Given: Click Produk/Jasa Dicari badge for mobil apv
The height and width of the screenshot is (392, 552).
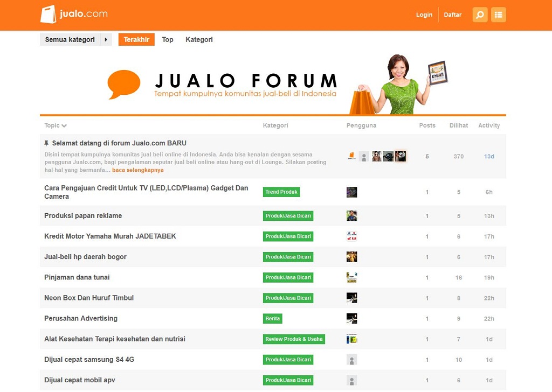Looking at the screenshot, I should coord(288,380).
